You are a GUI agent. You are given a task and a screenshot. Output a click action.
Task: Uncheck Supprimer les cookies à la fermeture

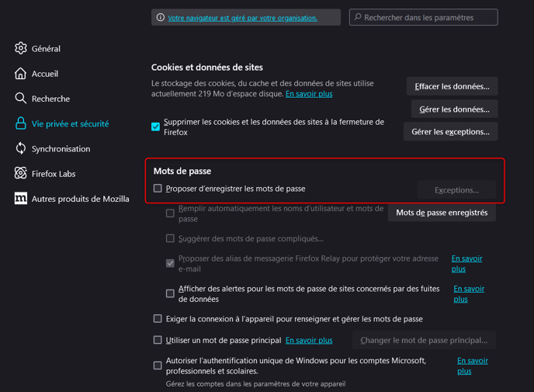[x=156, y=127]
